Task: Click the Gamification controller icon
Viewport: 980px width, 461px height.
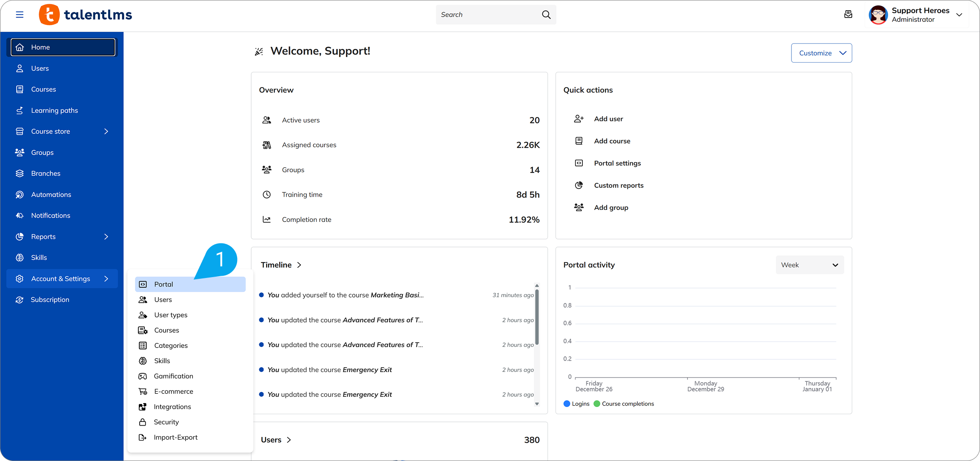Action: click(x=143, y=376)
